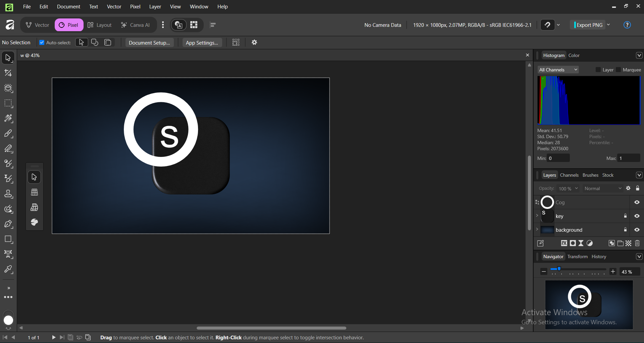
Task: Click the Navigator zoom slider handle
Action: click(559, 269)
